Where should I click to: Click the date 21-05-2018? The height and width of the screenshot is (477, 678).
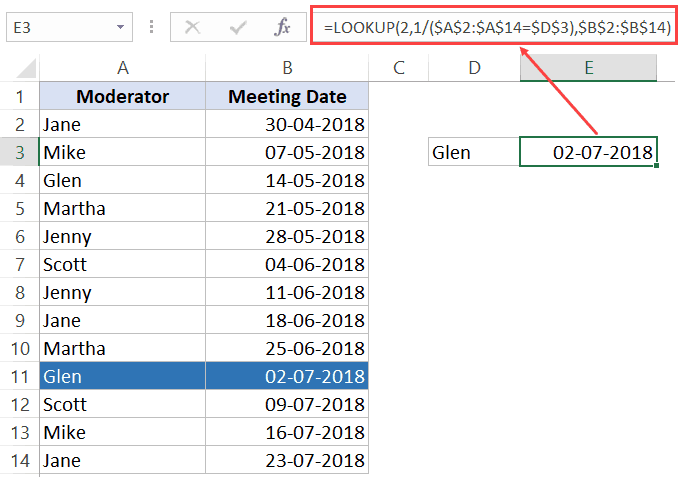(x=315, y=208)
